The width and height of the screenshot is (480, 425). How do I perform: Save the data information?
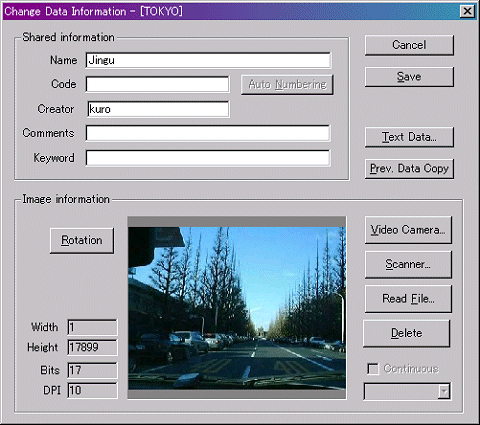409,77
